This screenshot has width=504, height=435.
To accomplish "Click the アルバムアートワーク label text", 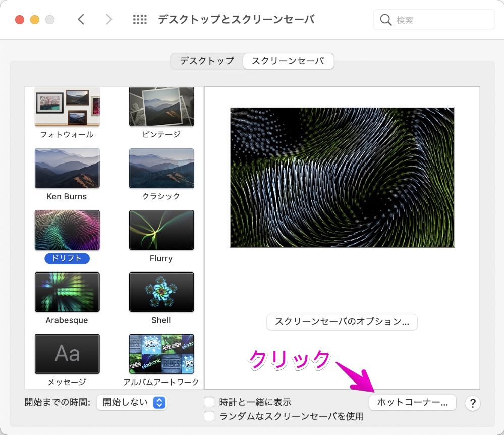I will coord(161,382).
